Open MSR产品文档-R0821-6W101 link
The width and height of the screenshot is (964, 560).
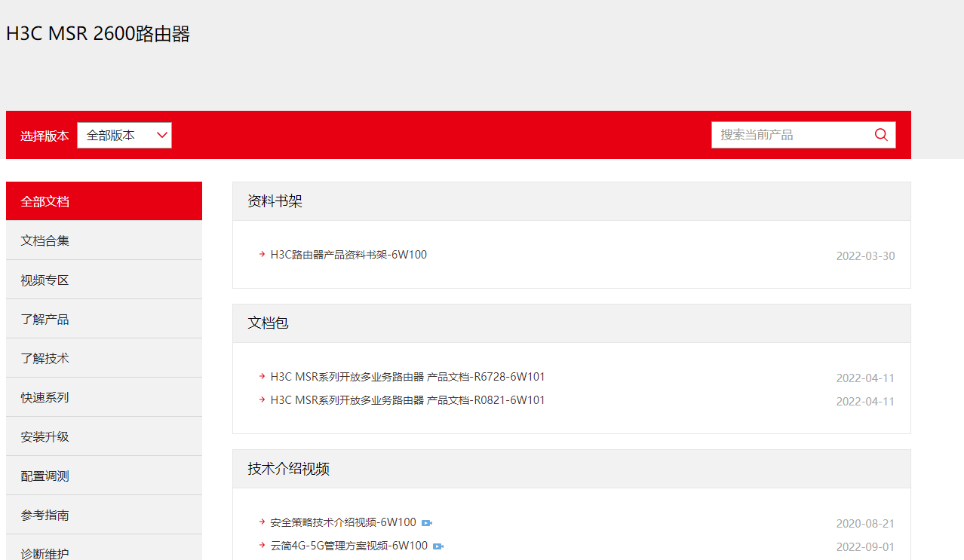tap(407, 400)
